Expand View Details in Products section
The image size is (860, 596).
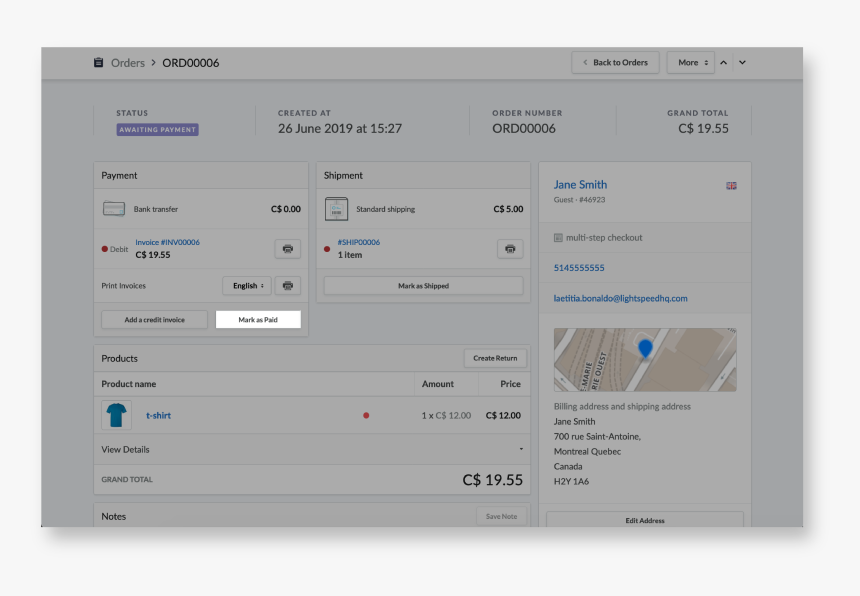coord(311,450)
